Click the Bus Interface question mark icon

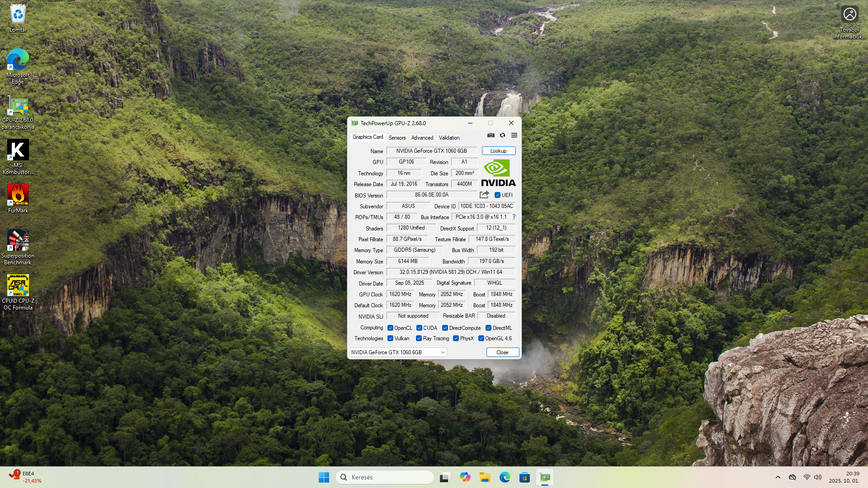coord(514,217)
